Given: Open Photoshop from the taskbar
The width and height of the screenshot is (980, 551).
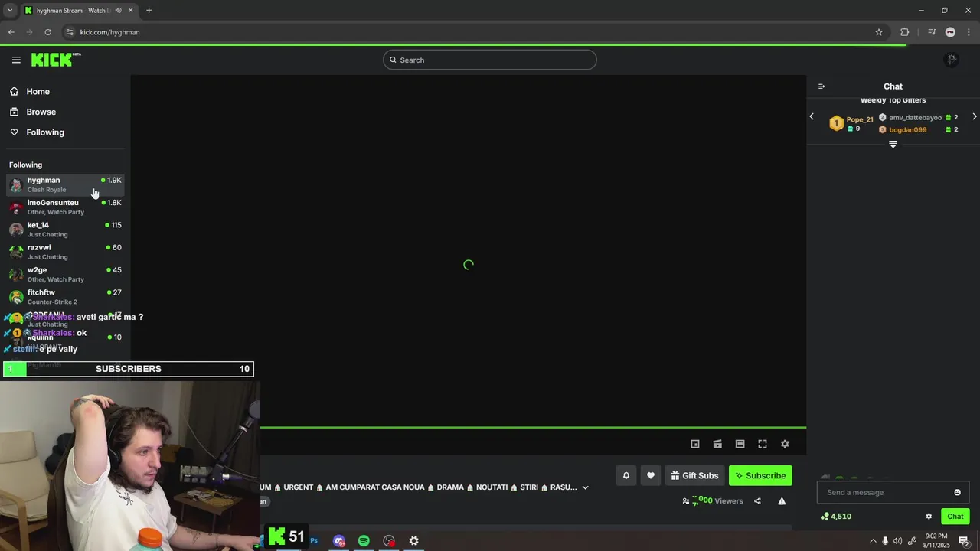Looking at the screenshot, I should (314, 541).
